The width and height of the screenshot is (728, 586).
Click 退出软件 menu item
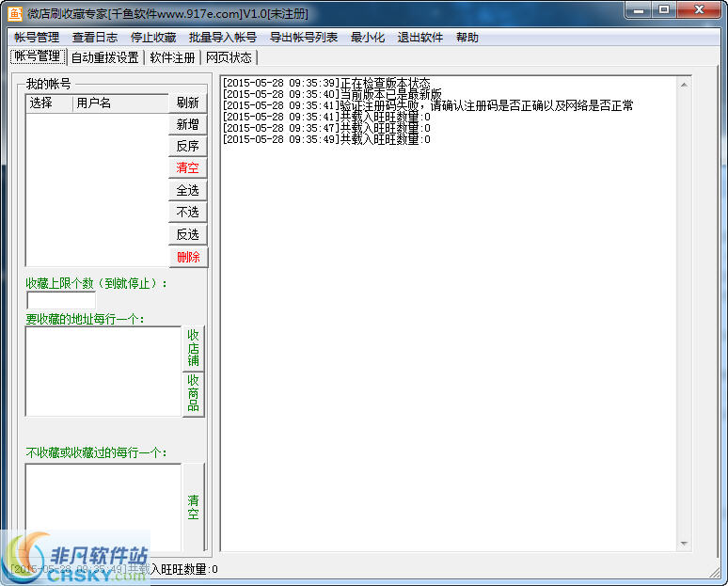click(x=420, y=38)
